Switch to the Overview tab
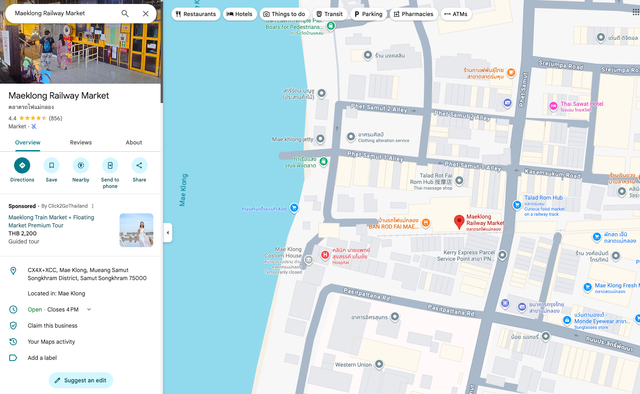This screenshot has height=394, width=640. click(28, 142)
